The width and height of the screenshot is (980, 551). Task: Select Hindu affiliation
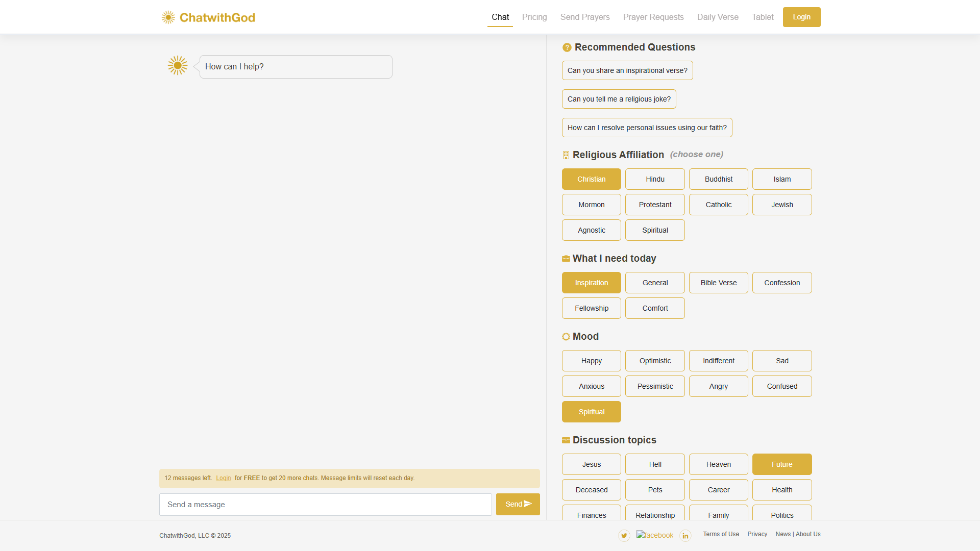(x=655, y=179)
